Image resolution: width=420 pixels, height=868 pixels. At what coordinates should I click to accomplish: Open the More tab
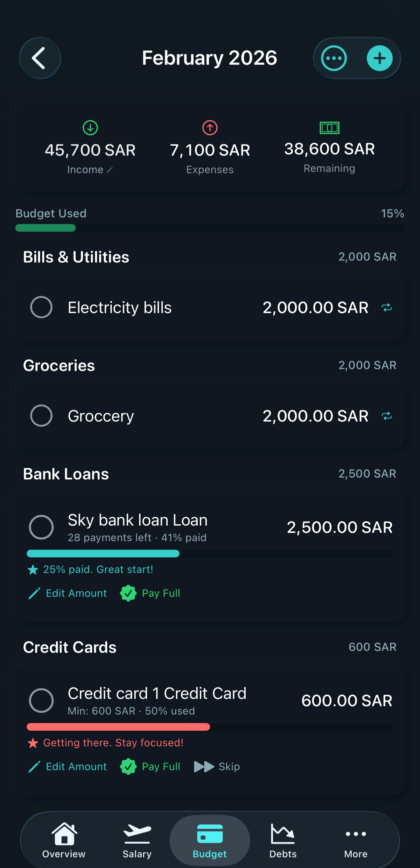pyautogui.click(x=356, y=840)
